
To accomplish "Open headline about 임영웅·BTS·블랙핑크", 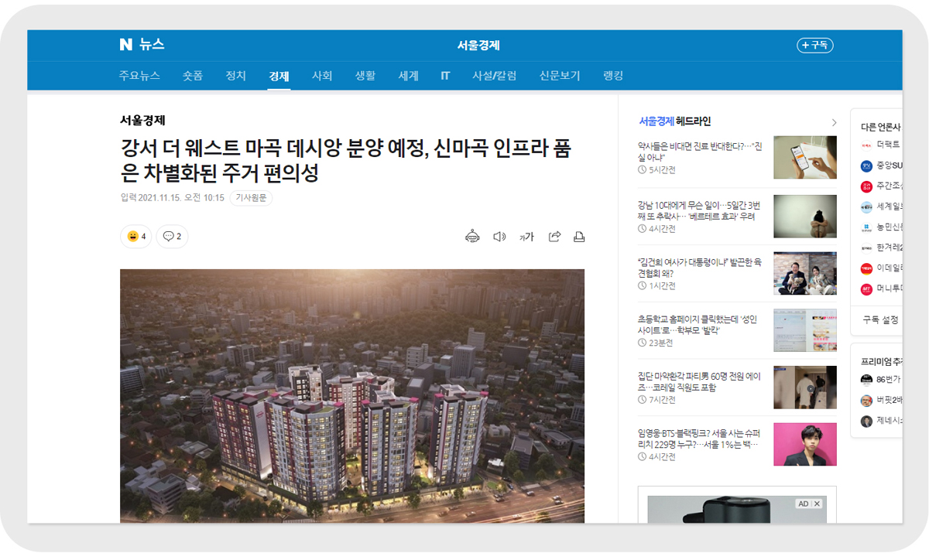I will click(x=699, y=439).
